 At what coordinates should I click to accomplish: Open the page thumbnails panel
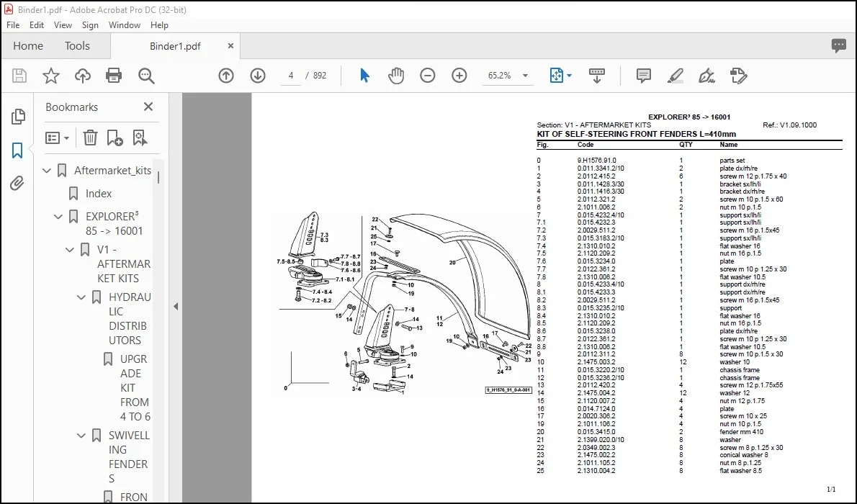pos(18,117)
